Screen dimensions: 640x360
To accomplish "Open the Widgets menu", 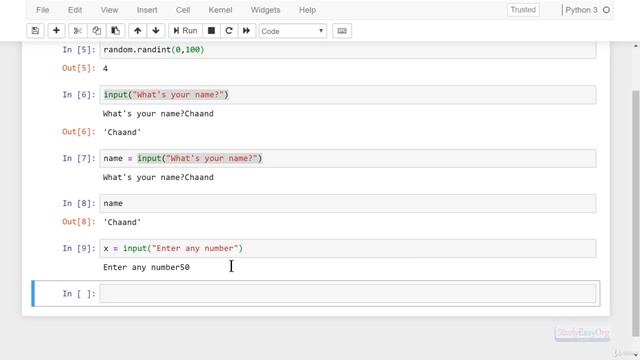I will point(265,10).
